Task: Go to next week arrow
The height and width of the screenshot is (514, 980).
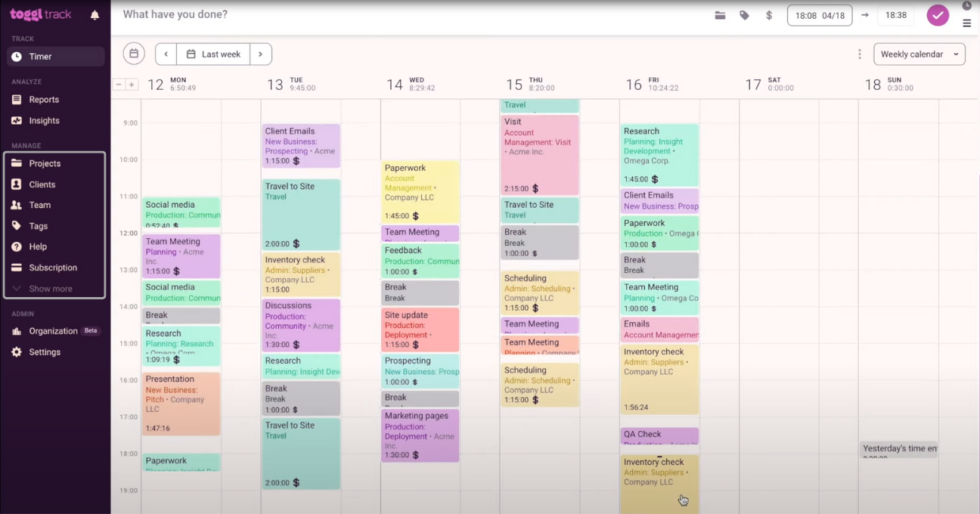Action: 261,54
